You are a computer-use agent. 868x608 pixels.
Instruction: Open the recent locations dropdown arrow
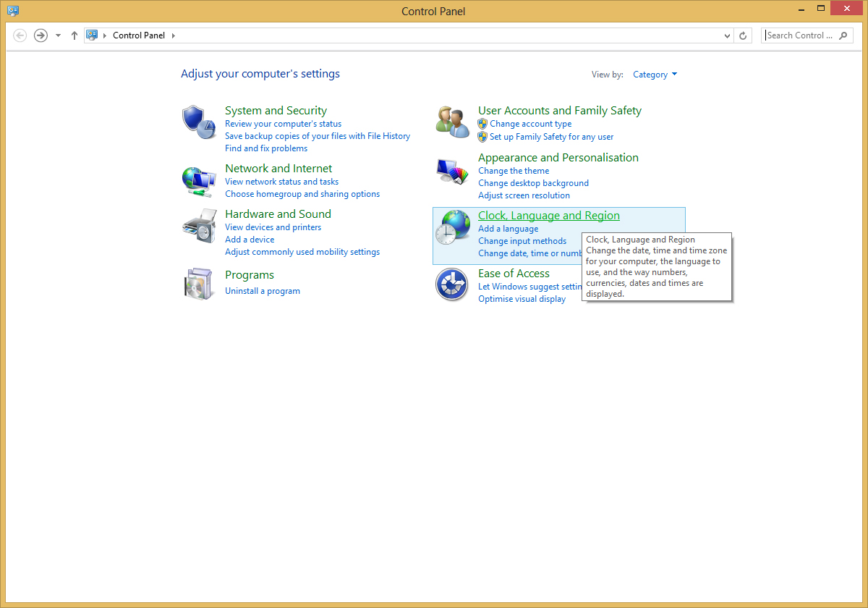coord(58,35)
